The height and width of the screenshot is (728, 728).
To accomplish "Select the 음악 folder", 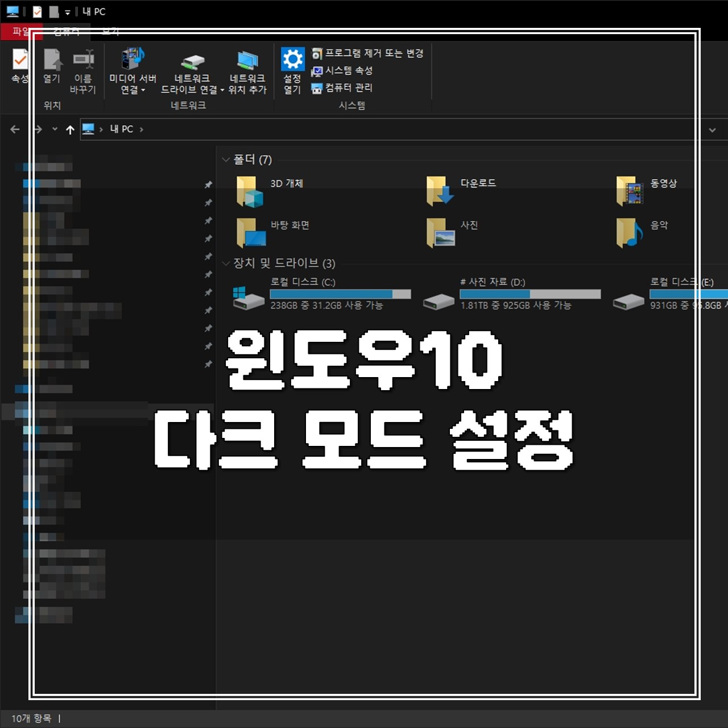I will tap(643, 233).
